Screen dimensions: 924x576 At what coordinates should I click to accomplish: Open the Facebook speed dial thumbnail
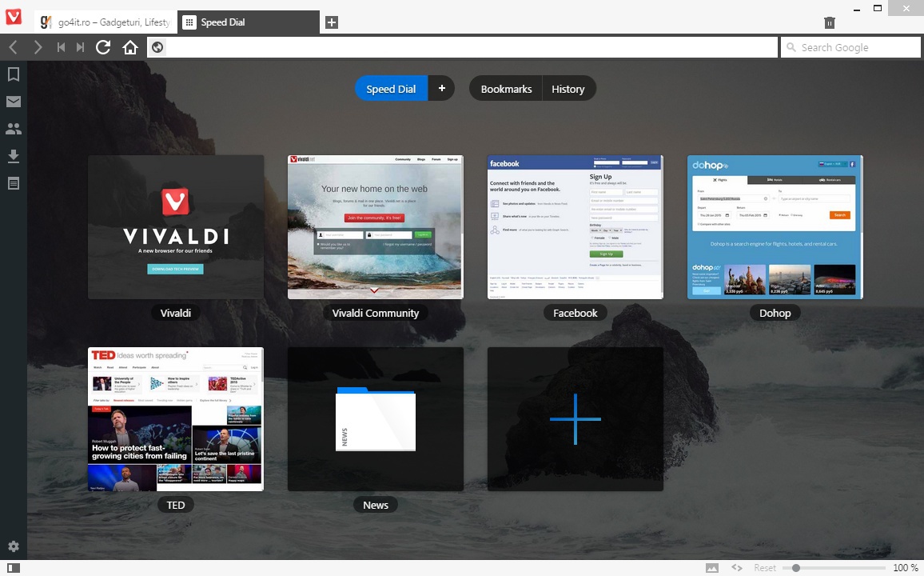pos(576,227)
